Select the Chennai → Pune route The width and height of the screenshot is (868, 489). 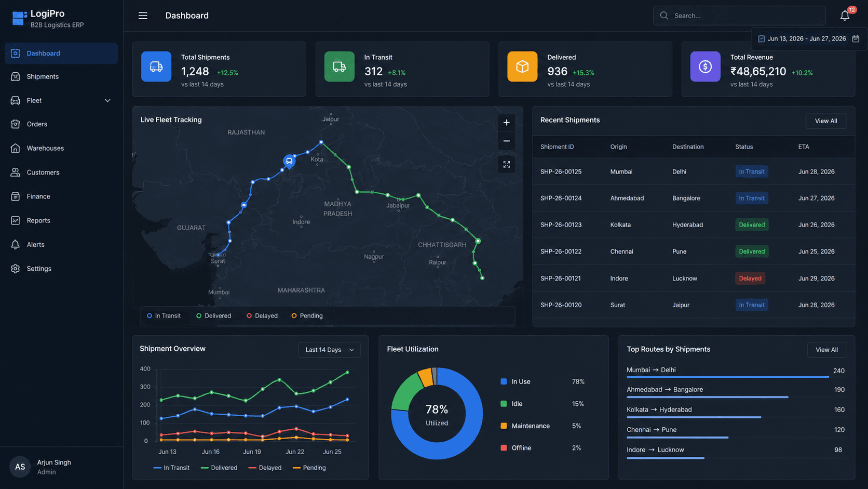(x=736, y=431)
